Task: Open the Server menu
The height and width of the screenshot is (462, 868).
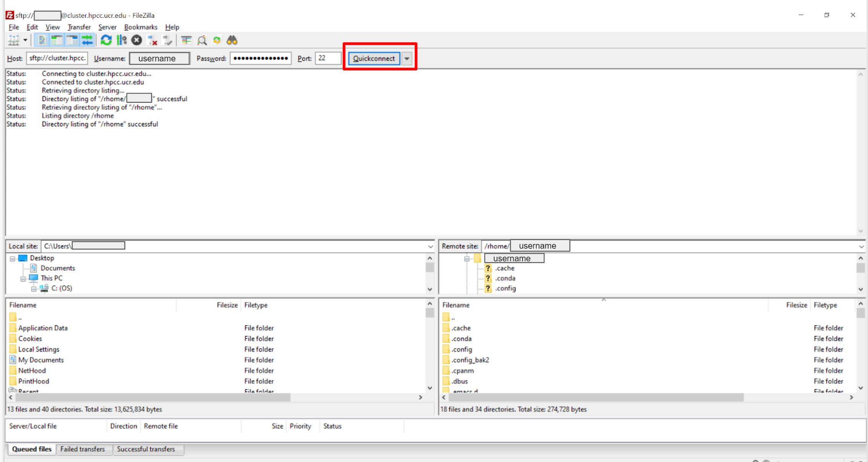Action: click(107, 27)
